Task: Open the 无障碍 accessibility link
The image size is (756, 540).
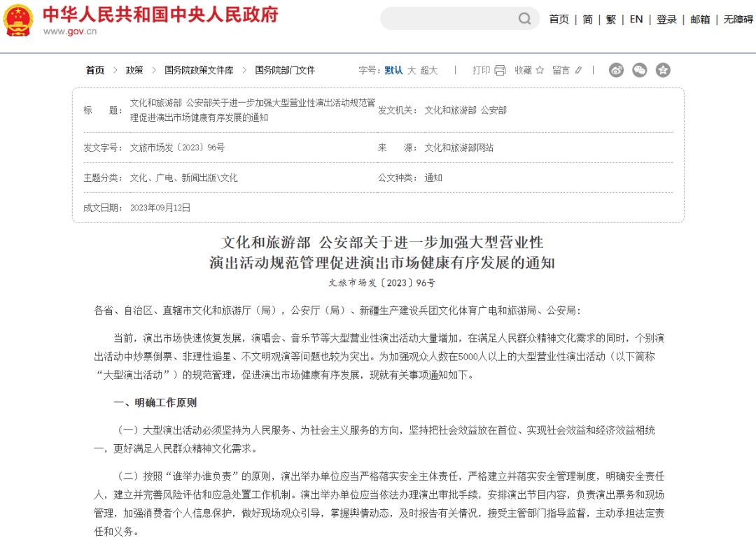Action: [x=738, y=20]
